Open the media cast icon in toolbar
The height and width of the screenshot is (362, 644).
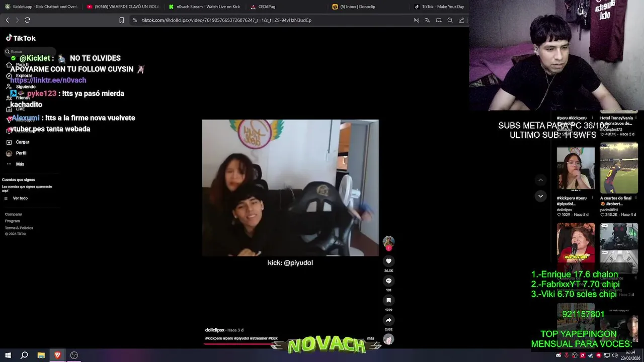(439, 20)
